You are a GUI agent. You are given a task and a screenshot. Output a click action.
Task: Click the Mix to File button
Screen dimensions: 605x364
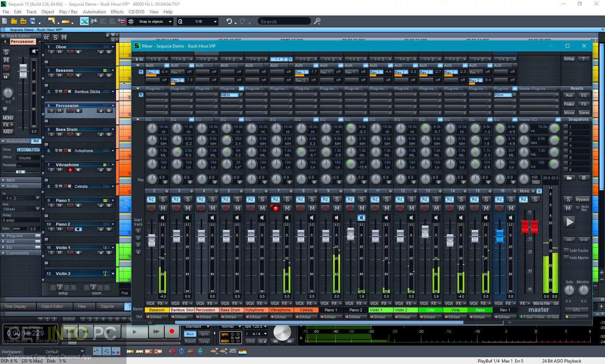pyautogui.click(x=541, y=303)
